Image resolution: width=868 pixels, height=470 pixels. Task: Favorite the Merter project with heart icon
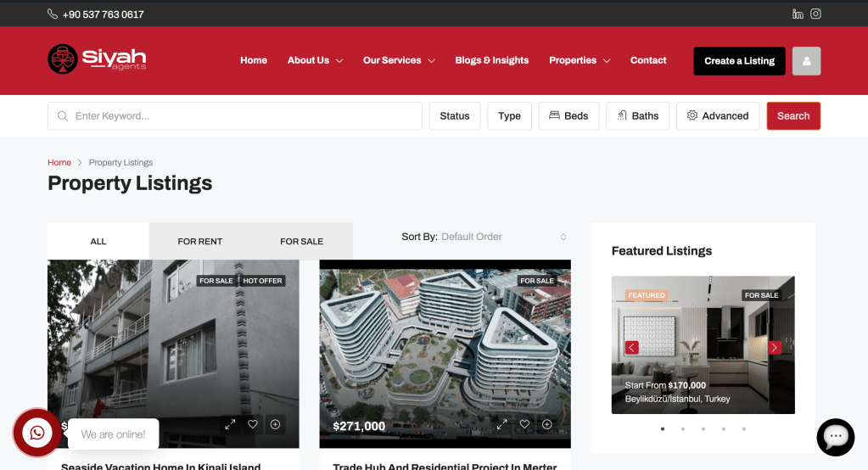tap(524, 424)
